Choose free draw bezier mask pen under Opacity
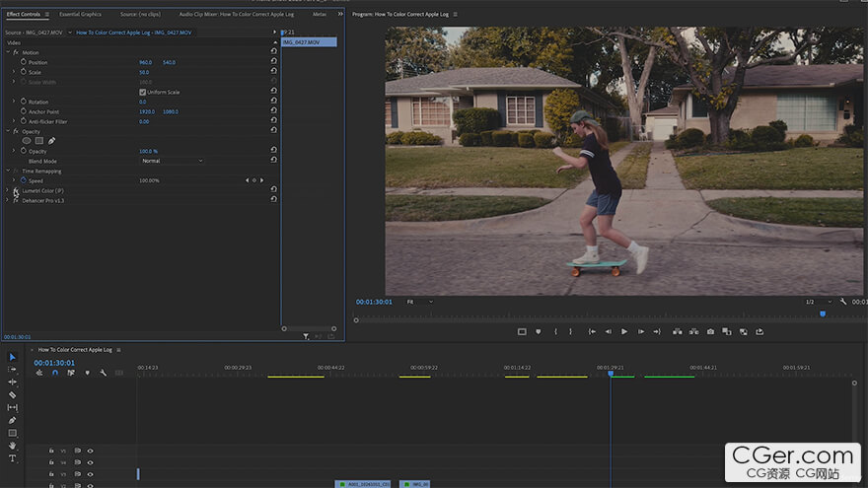This screenshot has width=868, height=488. pos(51,141)
